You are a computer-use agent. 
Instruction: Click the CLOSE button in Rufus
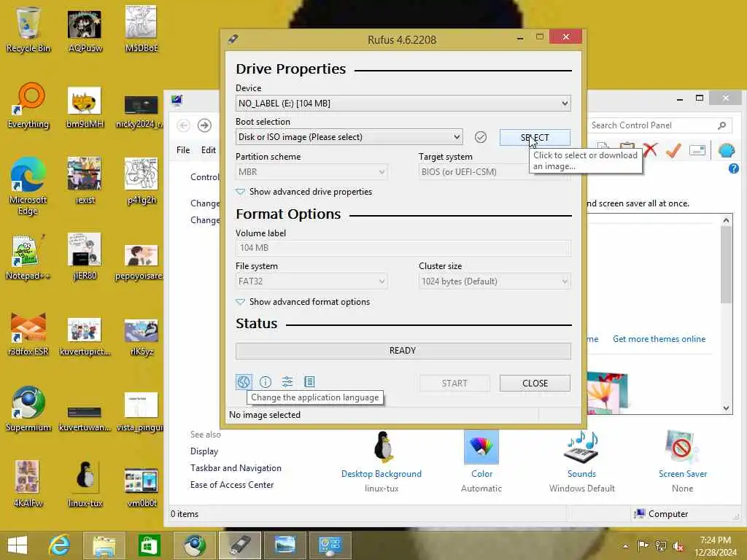pos(535,384)
